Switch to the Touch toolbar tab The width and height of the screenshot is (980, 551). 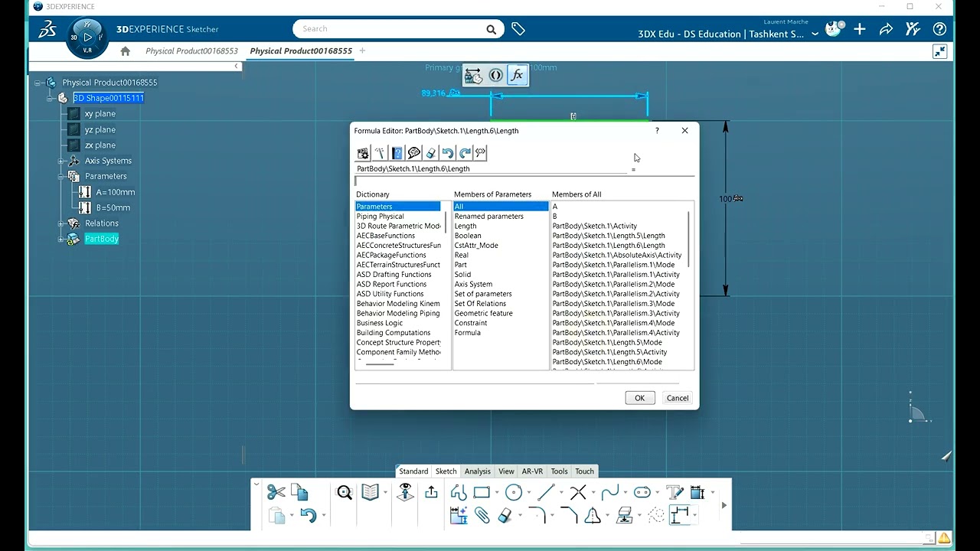(x=584, y=471)
